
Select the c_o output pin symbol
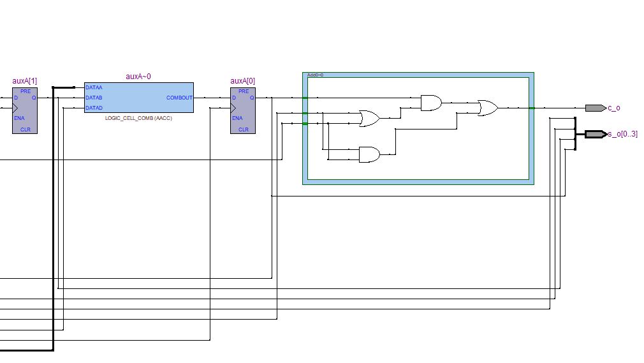tap(595, 108)
